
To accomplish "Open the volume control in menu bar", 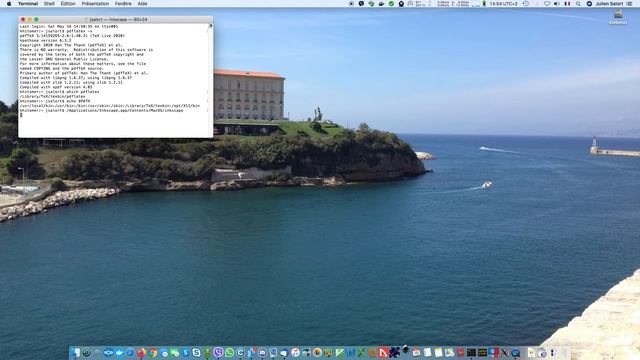I will [557, 3].
